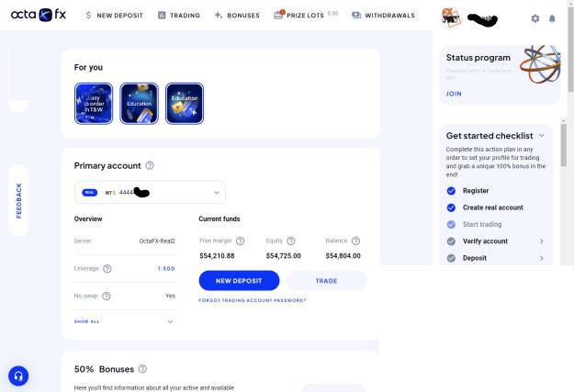Viewport: 574px width, 392px height.
Task: Click help icon next to 50% Bonuses
Action: [142, 369]
